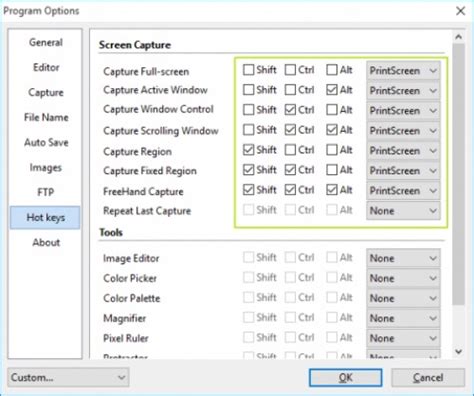Choose a key for Repeat Last Capture
This screenshot has width=474, height=396.
pos(403,211)
